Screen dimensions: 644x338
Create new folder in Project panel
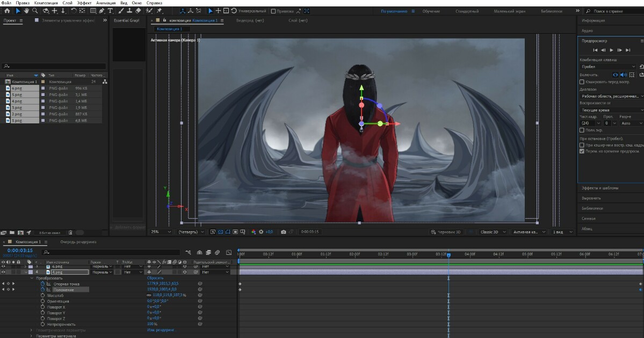tap(12, 233)
